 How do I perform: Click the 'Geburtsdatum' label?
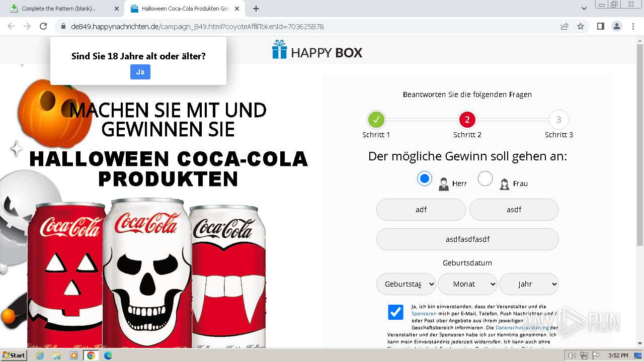[x=467, y=263]
